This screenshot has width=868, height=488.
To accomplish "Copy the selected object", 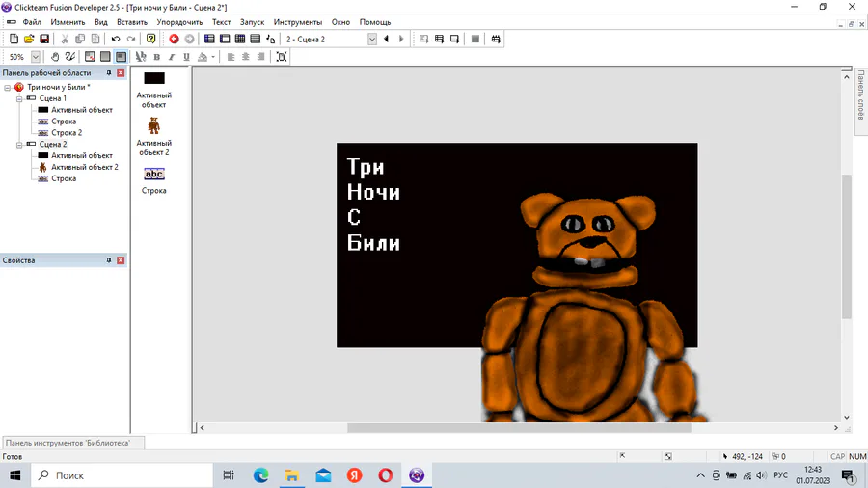I will point(80,39).
